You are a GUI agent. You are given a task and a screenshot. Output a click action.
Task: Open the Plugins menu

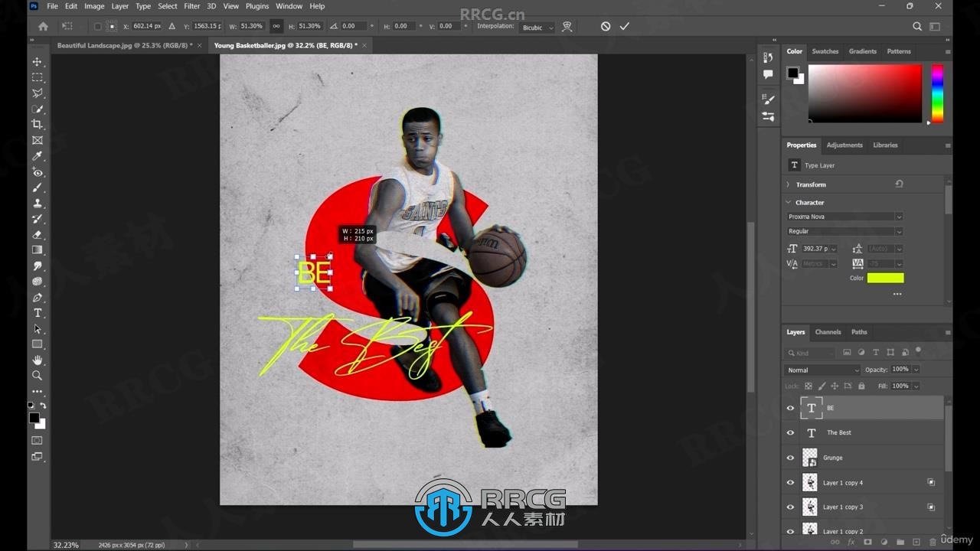click(257, 6)
